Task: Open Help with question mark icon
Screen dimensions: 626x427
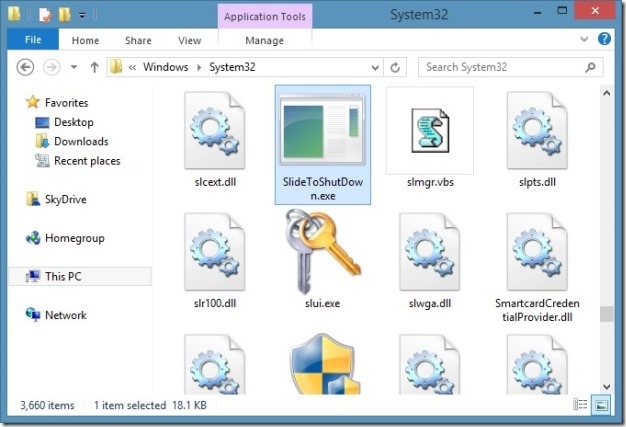Action: 604,39
